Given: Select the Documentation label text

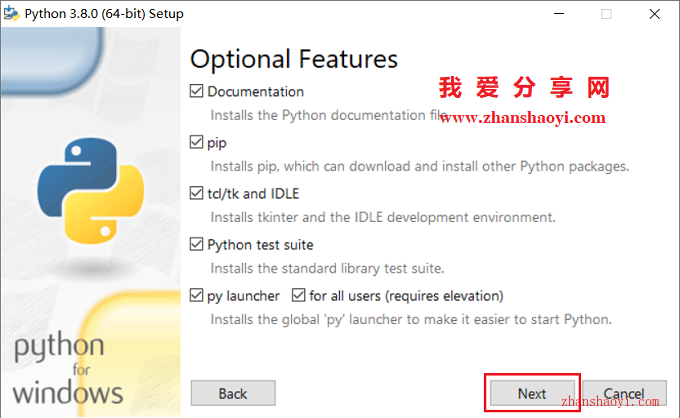Looking at the screenshot, I should [x=255, y=91].
